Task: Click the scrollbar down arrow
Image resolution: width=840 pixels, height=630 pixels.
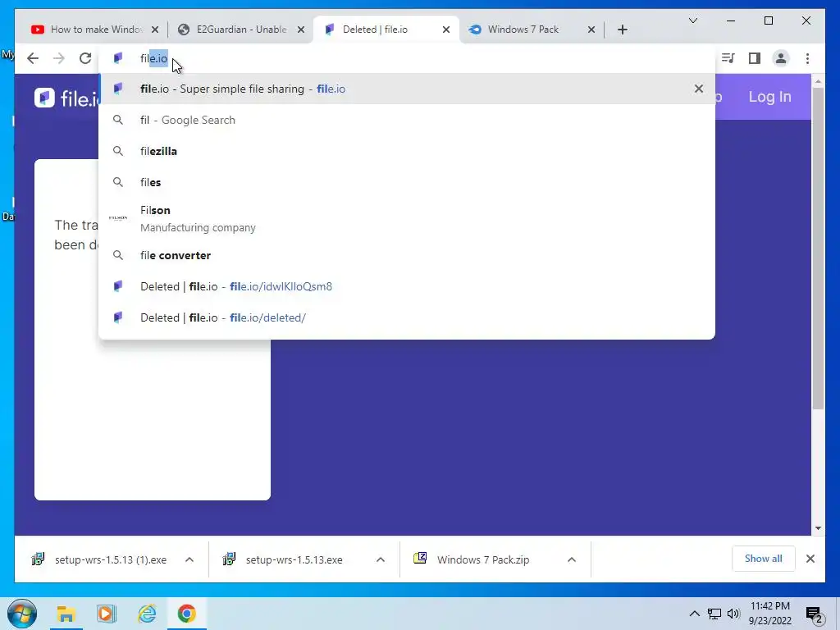Action: point(818,529)
